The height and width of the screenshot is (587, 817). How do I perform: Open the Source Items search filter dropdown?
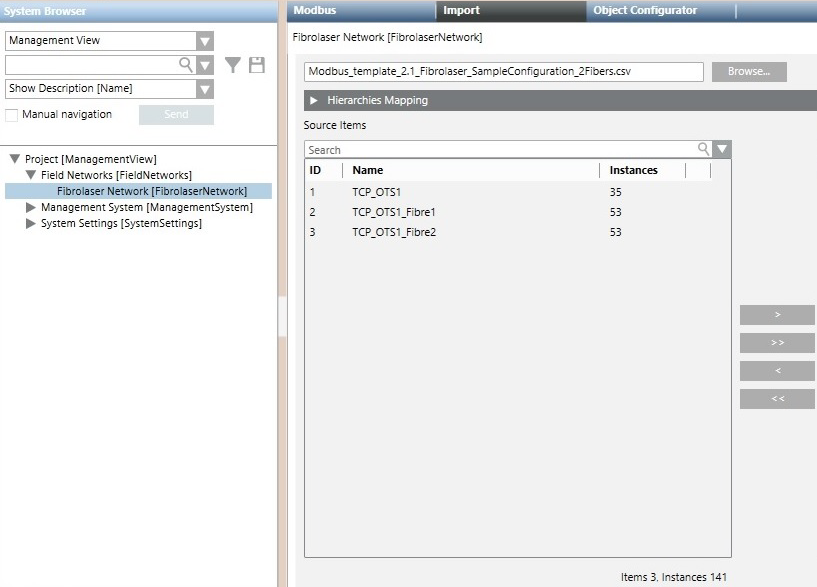(x=722, y=149)
